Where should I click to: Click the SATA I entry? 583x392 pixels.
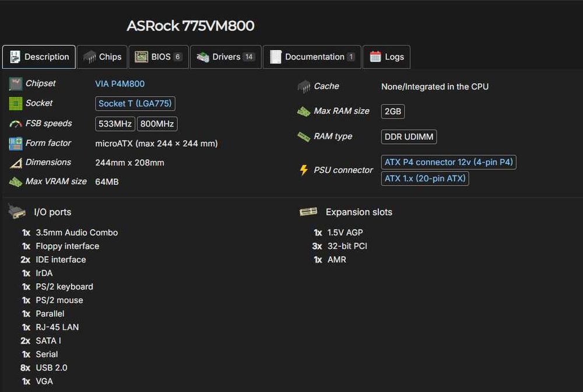tap(48, 341)
